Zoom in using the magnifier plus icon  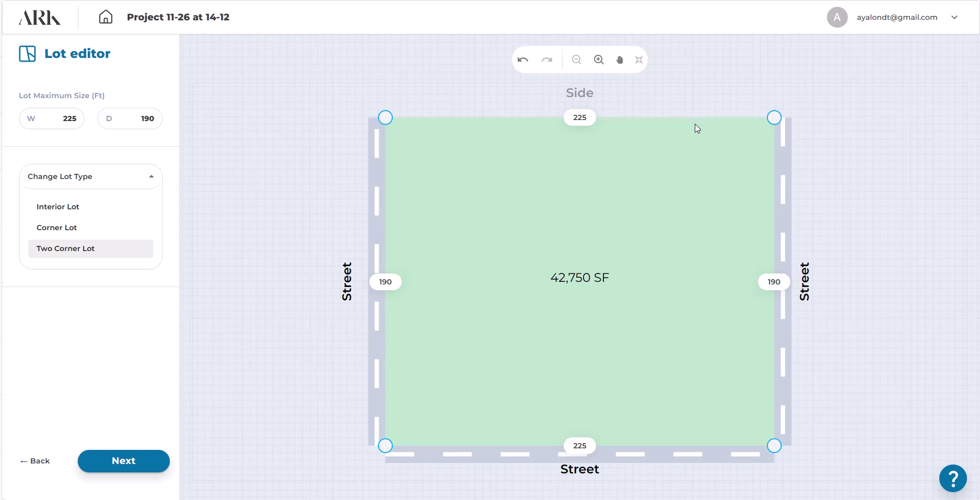coord(599,60)
